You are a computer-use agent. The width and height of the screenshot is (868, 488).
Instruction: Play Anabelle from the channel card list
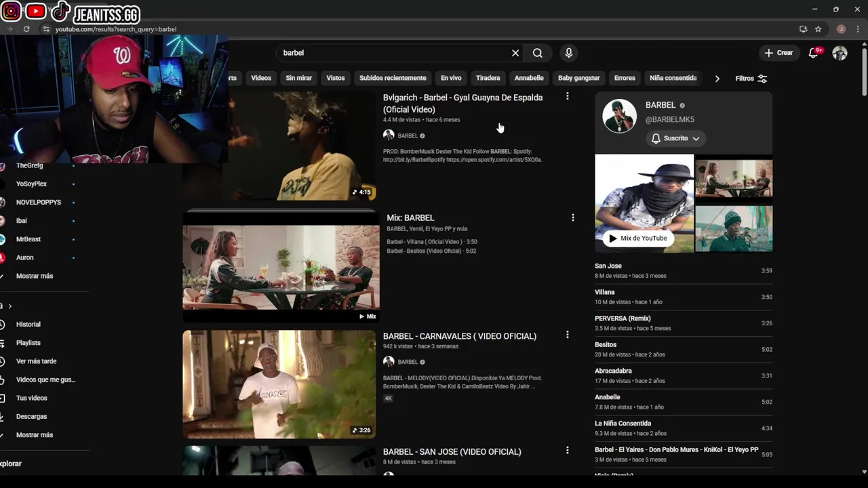684,402
